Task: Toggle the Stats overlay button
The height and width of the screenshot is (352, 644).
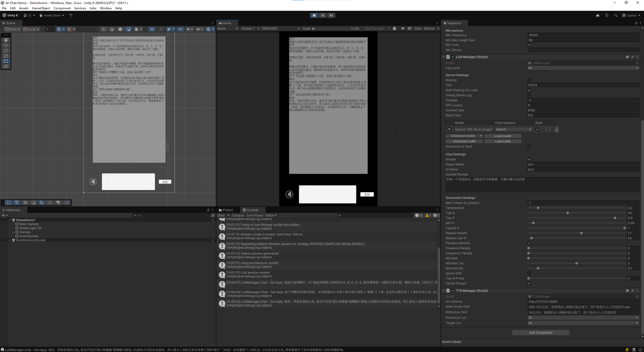Action: click(418, 29)
